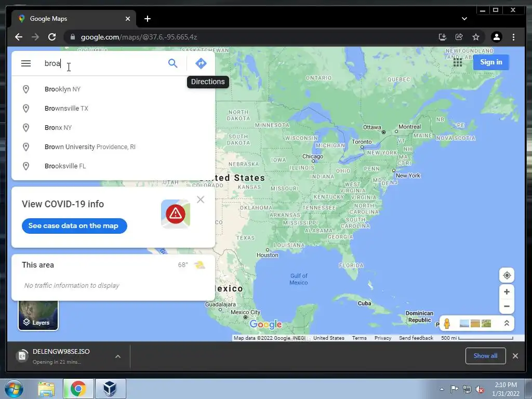Screen dimensions: 532x399
Task: Dismiss the COVID-19 info card
Action: [x=201, y=199]
